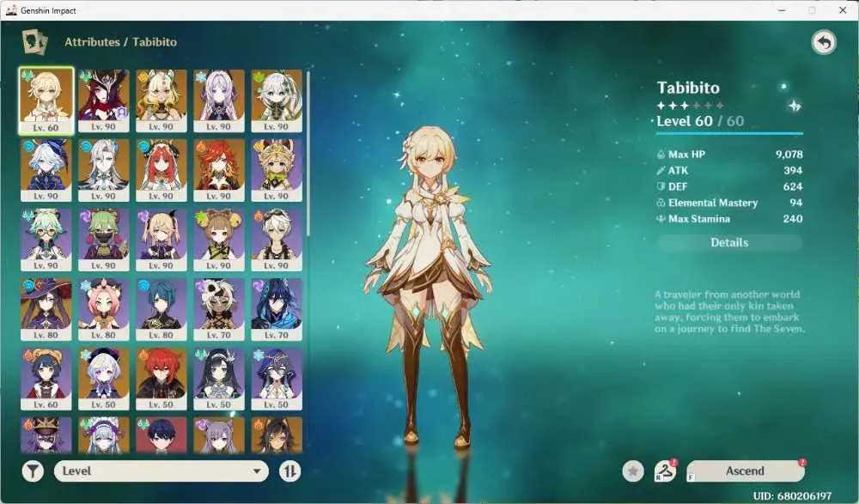
Task: Minimize the Genshin Impact window
Action: click(783, 10)
